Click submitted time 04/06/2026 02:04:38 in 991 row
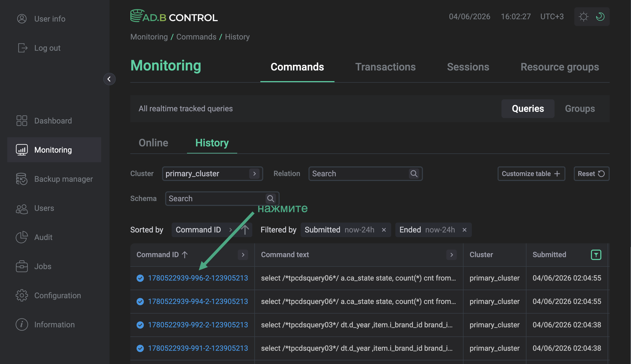631x364 pixels. tap(567, 348)
